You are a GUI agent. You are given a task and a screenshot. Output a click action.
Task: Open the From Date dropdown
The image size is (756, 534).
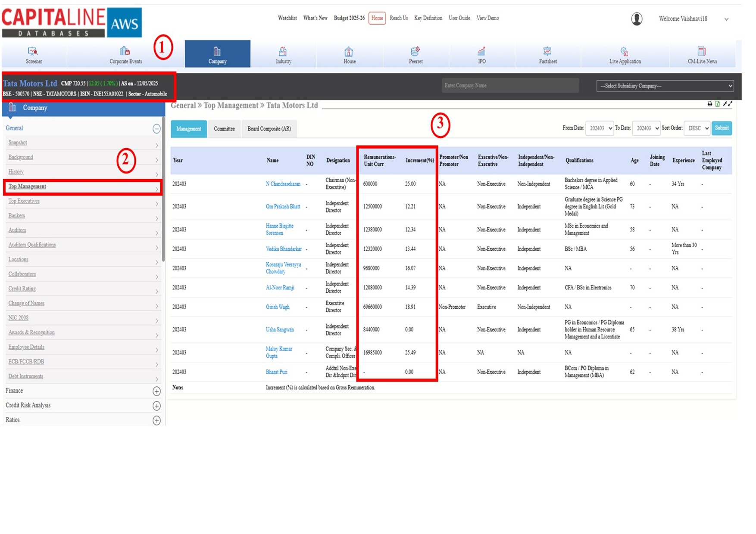[x=600, y=128]
